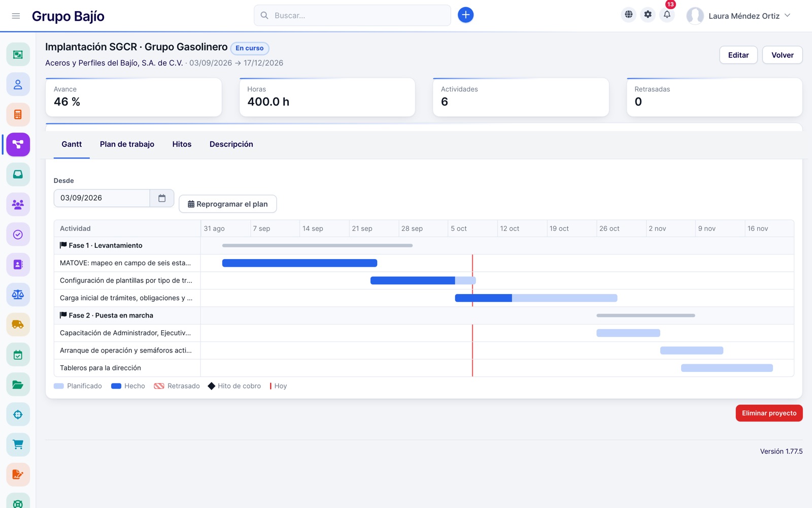
Task: Expand the Laura Méndez Ortiz user menu
Action: pos(738,16)
